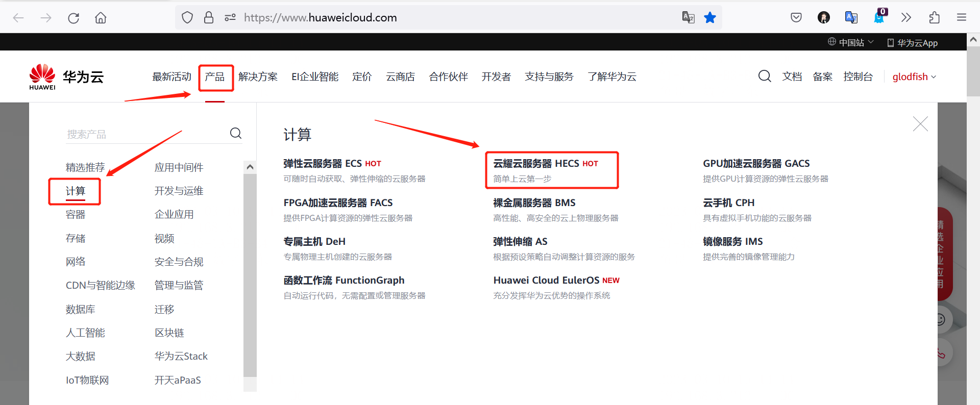
Task: Open the 云商店 menu
Action: coord(400,77)
